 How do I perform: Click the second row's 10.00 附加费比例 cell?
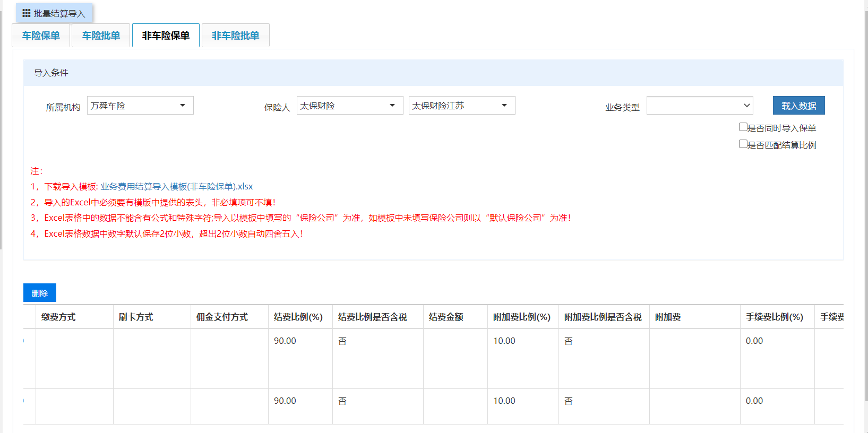coord(504,401)
